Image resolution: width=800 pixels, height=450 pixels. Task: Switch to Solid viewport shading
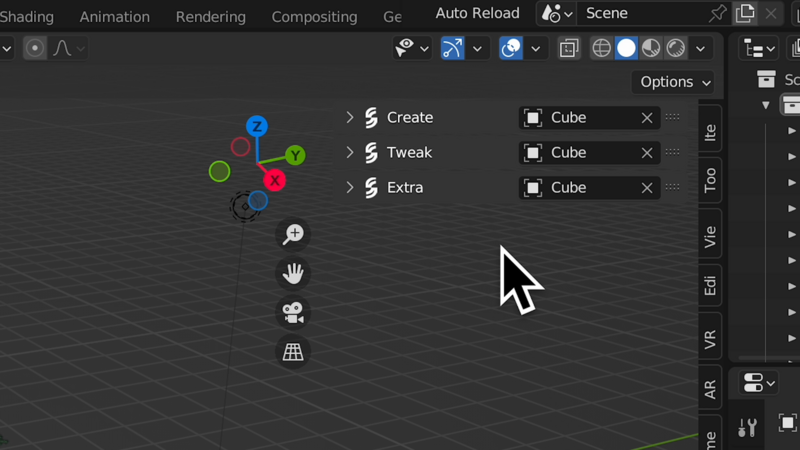click(x=626, y=48)
